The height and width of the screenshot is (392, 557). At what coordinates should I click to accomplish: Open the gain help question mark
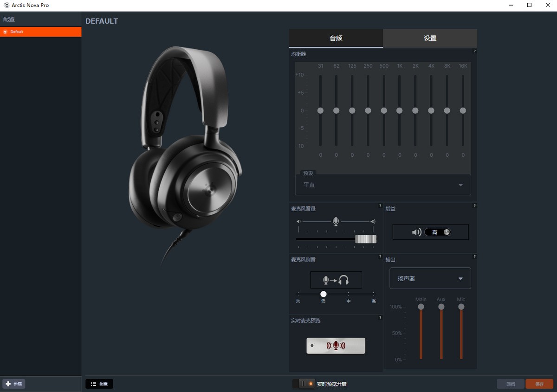tap(474, 206)
